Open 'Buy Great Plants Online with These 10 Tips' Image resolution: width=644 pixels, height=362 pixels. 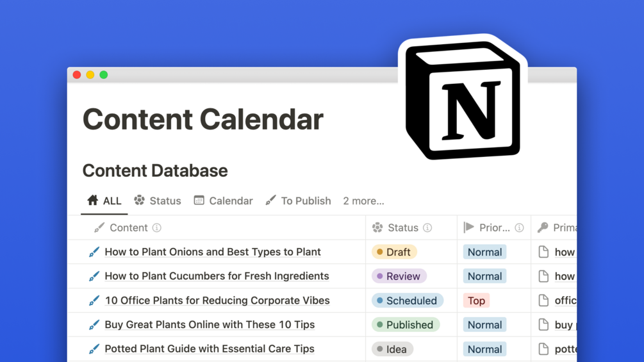click(x=210, y=325)
